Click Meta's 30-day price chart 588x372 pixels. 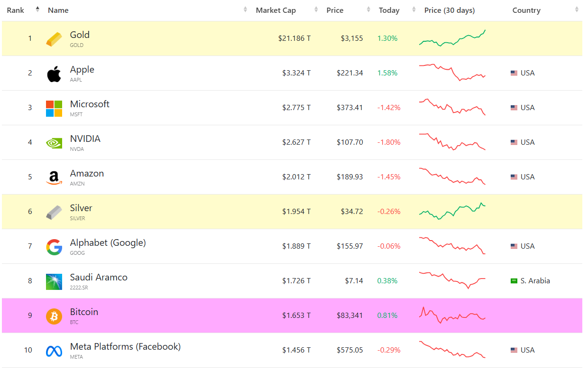[452, 350]
